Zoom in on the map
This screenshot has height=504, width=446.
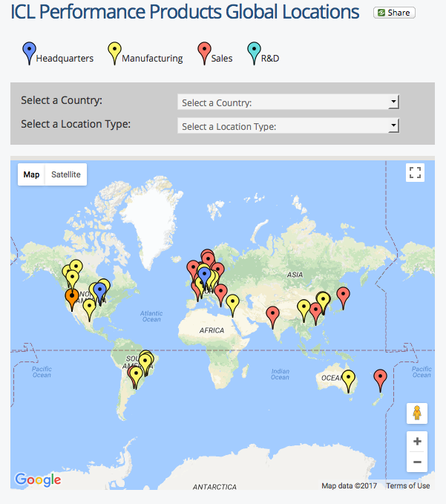tap(417, 442)
